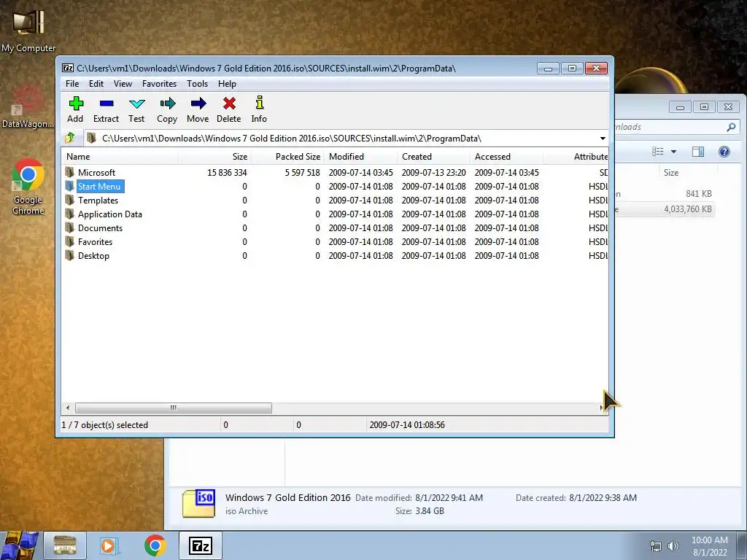Viewport: 747px width, 560px height.
Task: Click the Favorites folder icon
Action: 69,241
